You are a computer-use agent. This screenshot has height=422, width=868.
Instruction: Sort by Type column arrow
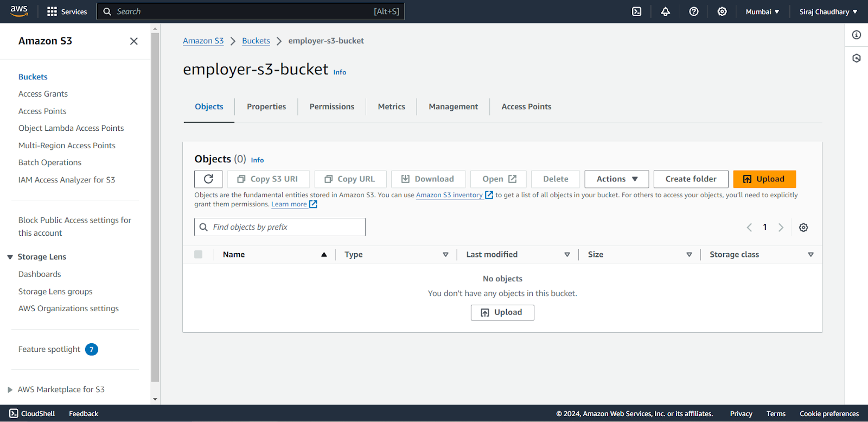tap(445, 255)
